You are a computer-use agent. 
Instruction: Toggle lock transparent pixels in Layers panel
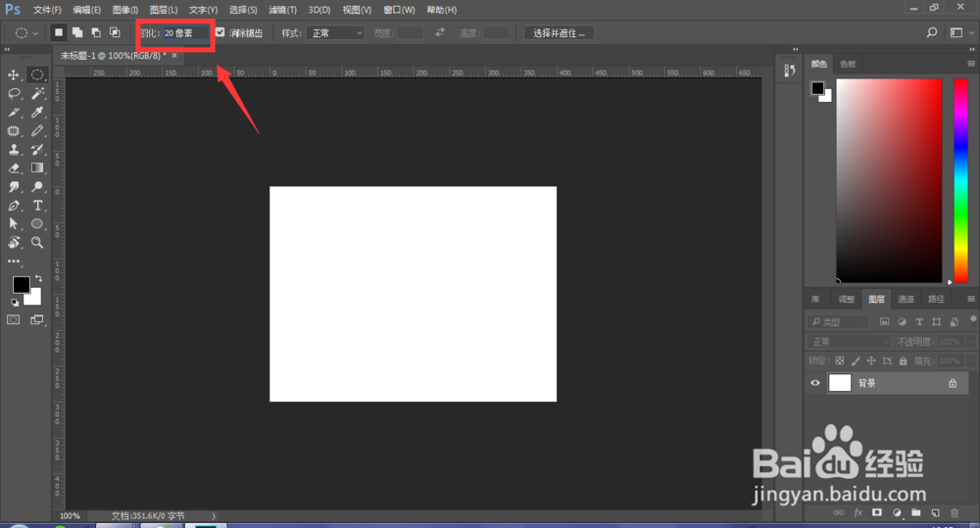(840, 360)
